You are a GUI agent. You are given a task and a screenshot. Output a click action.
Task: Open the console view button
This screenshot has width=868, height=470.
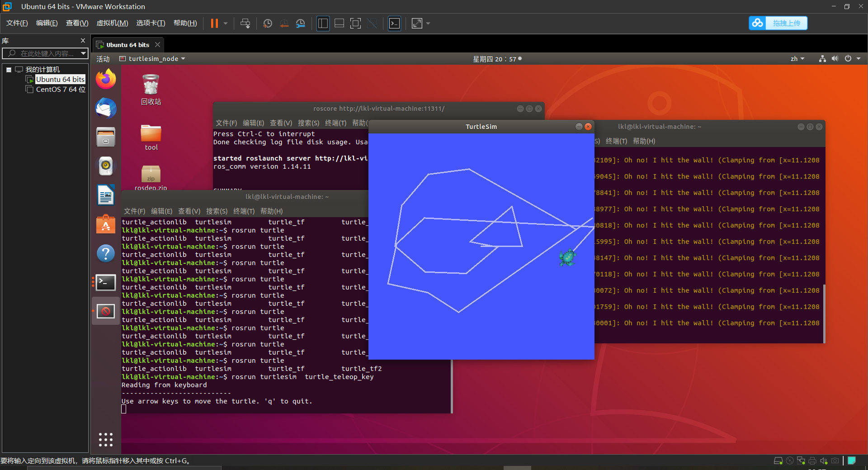[394, 23]
